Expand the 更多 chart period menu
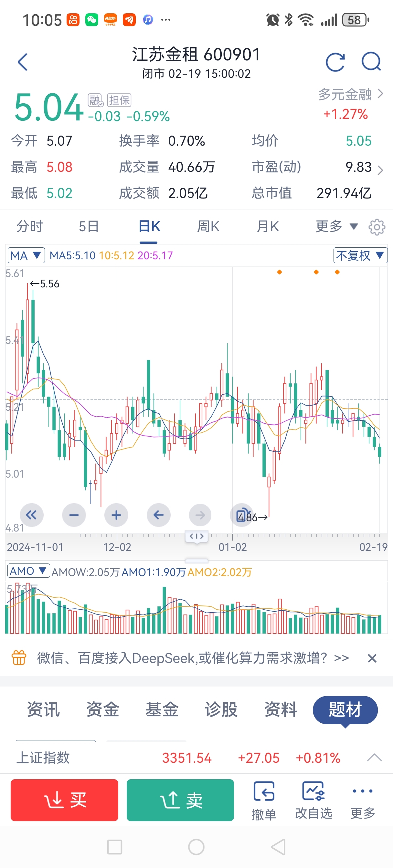 336,226
